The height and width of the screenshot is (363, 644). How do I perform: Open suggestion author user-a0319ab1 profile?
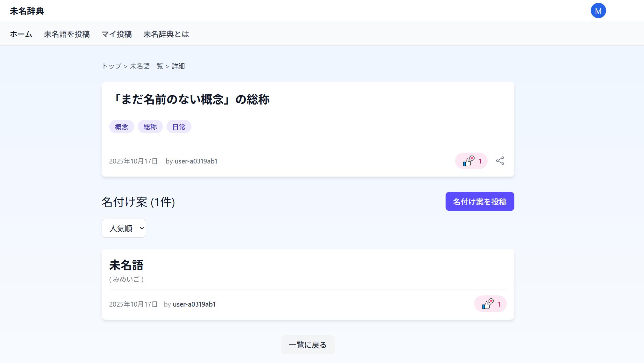[194, 304]
